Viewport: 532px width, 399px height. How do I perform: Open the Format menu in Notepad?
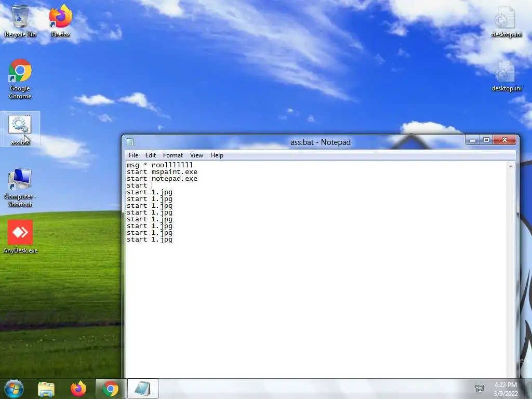172,155
